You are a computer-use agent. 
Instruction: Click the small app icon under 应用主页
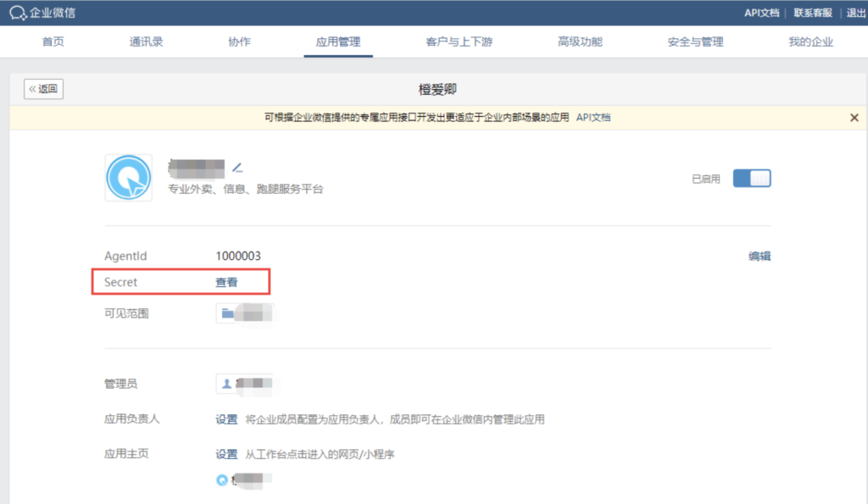[221, 479]
